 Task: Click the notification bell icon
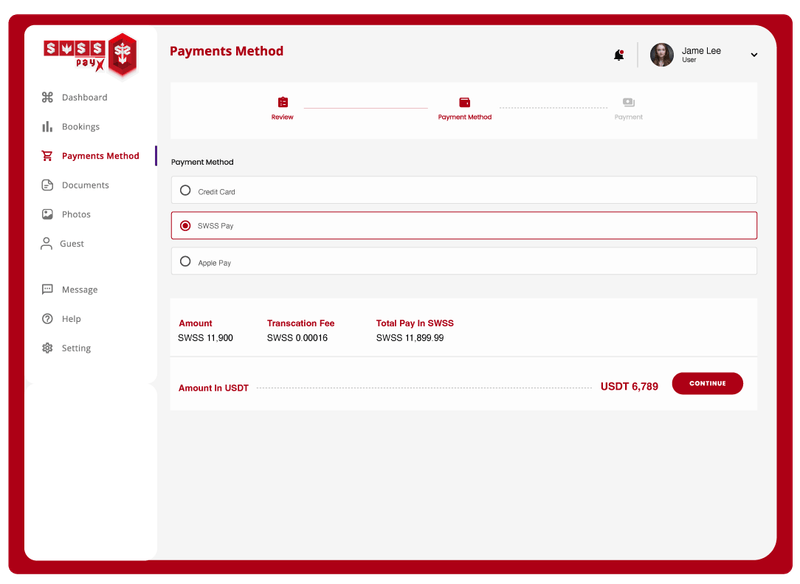coord(618,55)
